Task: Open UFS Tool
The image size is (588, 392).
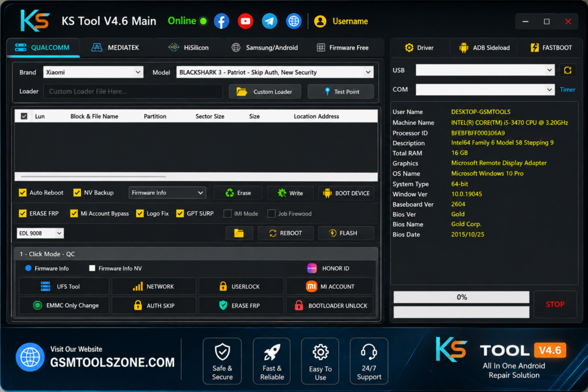Action: tap(64, 287)
